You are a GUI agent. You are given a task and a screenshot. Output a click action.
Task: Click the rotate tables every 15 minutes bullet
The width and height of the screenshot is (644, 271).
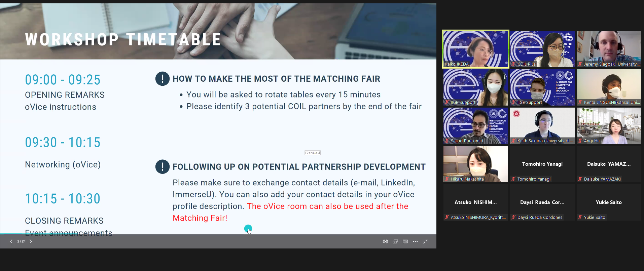[283, 94]
